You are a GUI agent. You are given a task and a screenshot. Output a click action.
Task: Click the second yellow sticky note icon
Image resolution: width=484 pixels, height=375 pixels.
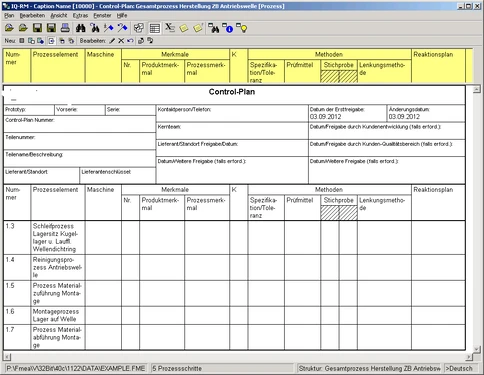click(198, 28)
